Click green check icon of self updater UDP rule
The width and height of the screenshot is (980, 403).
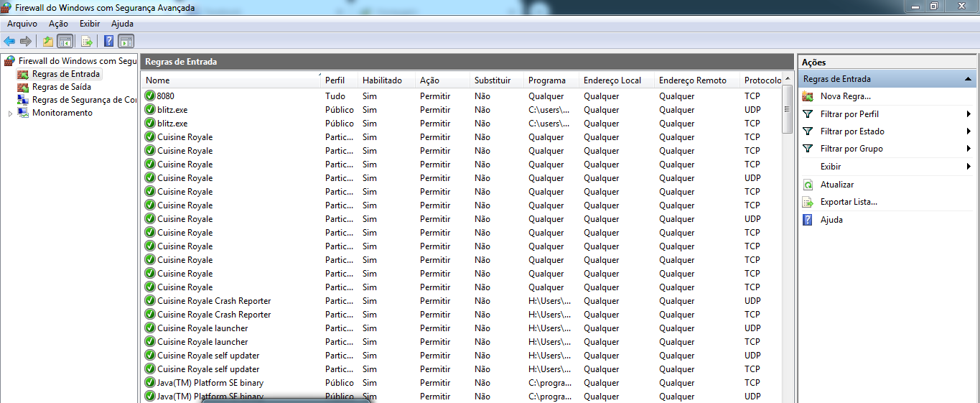tap(150, 356)
